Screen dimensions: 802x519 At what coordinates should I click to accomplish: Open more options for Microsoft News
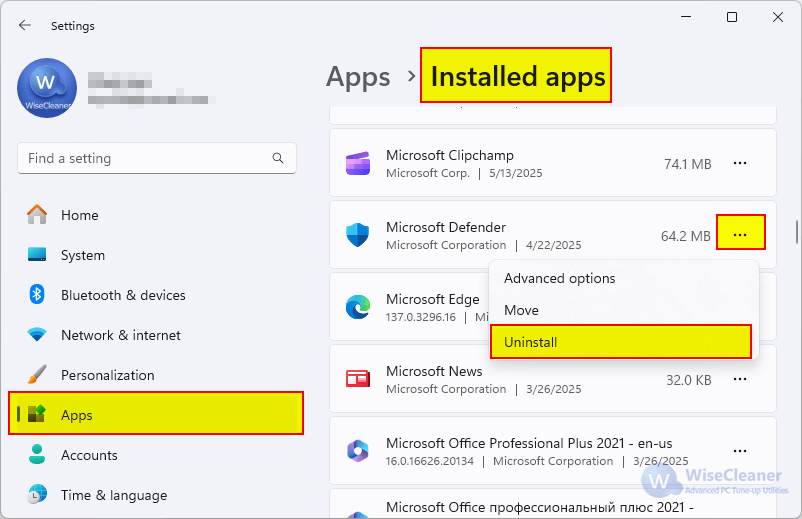point(740,379)
